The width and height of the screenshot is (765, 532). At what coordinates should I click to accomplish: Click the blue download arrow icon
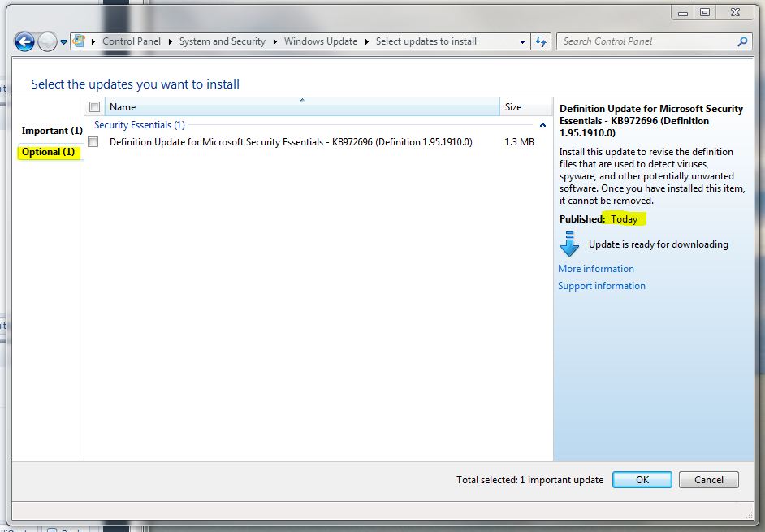click(x=569, y=244)
